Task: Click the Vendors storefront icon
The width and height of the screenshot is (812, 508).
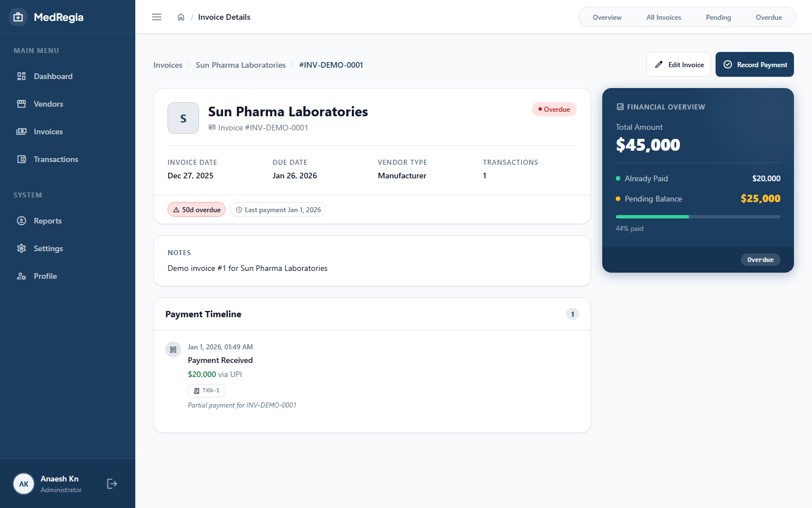Action: click(21, 104)
